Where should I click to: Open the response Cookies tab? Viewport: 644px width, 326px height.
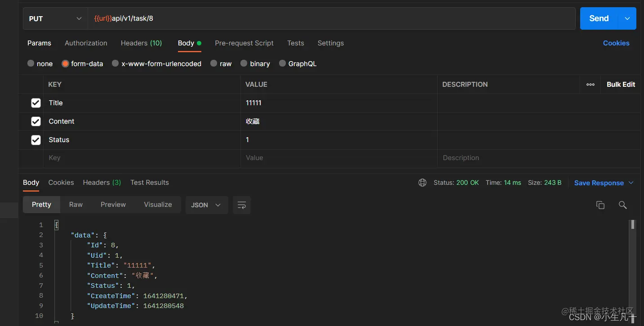coord(61,183)
